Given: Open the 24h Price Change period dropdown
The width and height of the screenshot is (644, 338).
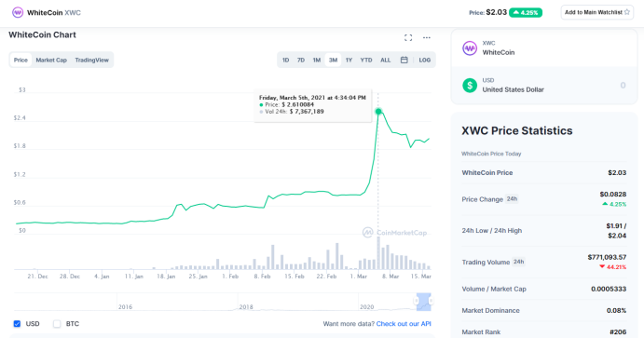Looking at the screenshot, I should pos(512,199).
